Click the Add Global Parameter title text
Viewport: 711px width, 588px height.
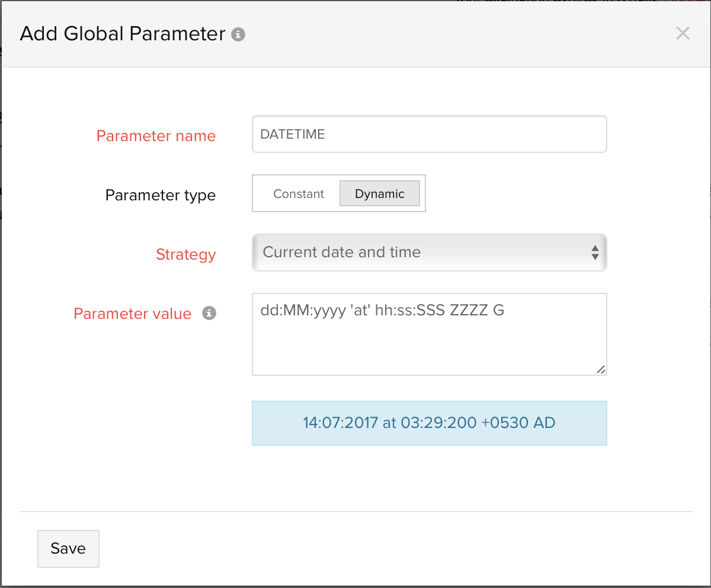pyautogui.click(x=123, y=34)
